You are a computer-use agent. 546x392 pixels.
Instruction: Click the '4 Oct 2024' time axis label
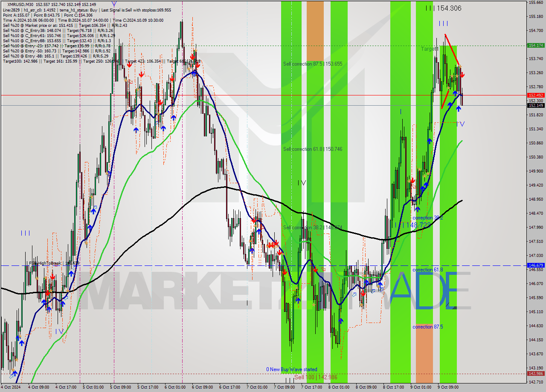[11, 387]
